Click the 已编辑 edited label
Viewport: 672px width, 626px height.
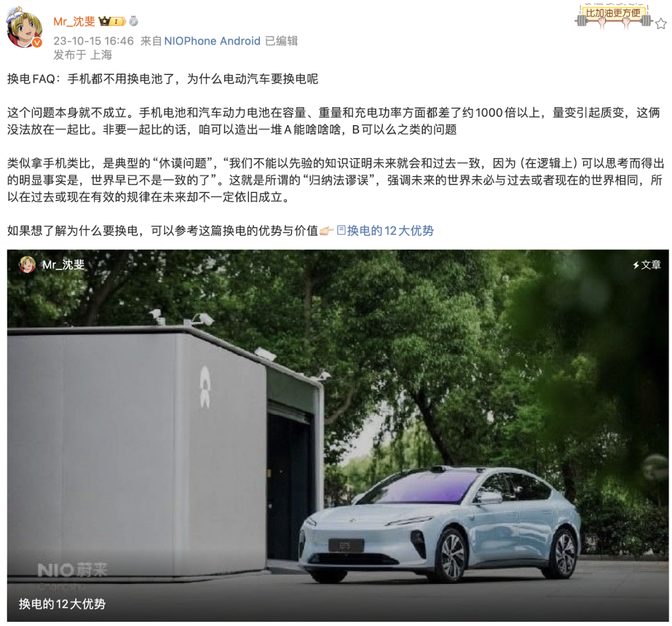click(281, 41)
